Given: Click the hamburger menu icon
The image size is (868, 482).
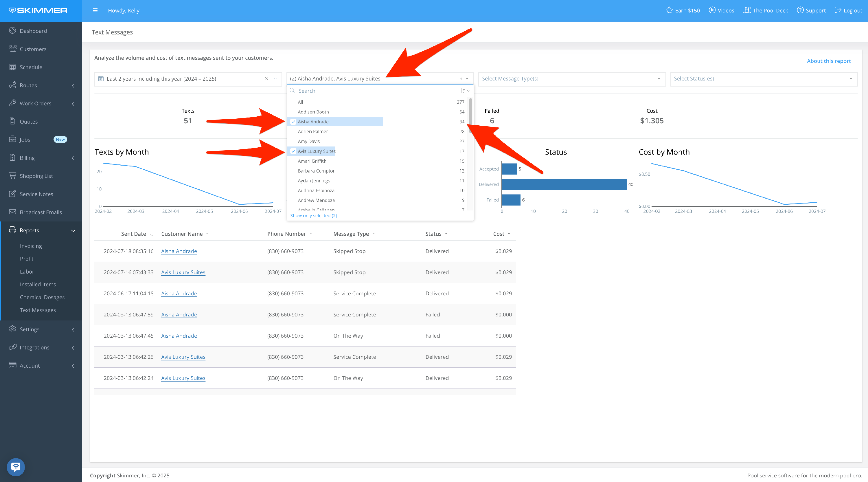Looking at the screenshot, I should [x=95, y=10].
